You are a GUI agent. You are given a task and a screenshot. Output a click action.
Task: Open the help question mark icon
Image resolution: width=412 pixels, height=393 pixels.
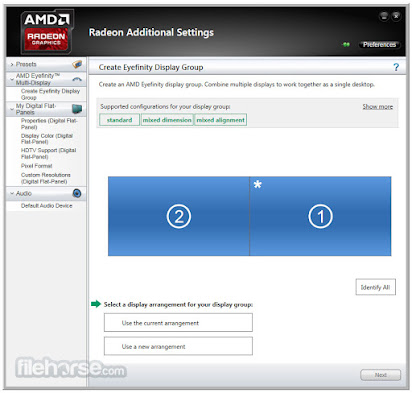pyautogui.click(x=396, y=67)
